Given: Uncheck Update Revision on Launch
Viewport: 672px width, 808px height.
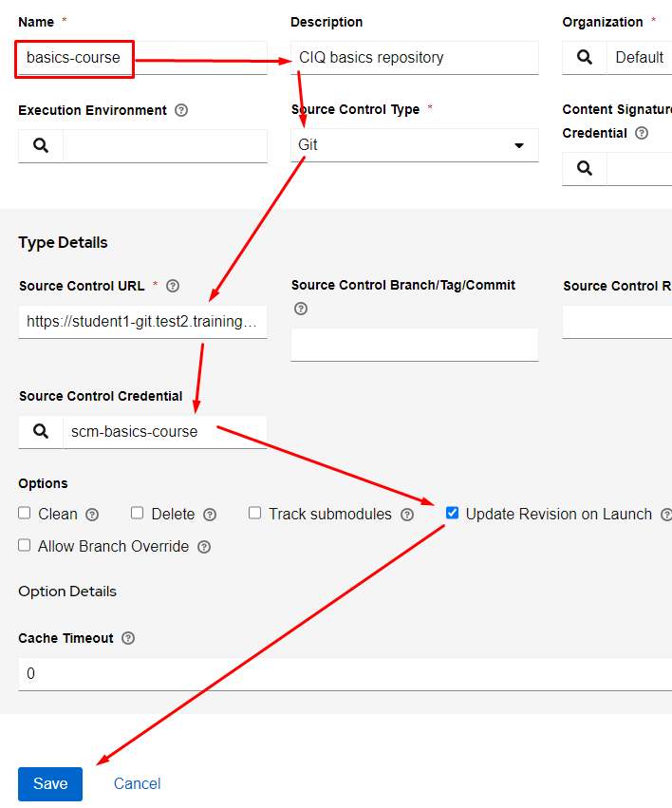Looking at the screenshot, I should pyautogui.click(x=453, y=513).
